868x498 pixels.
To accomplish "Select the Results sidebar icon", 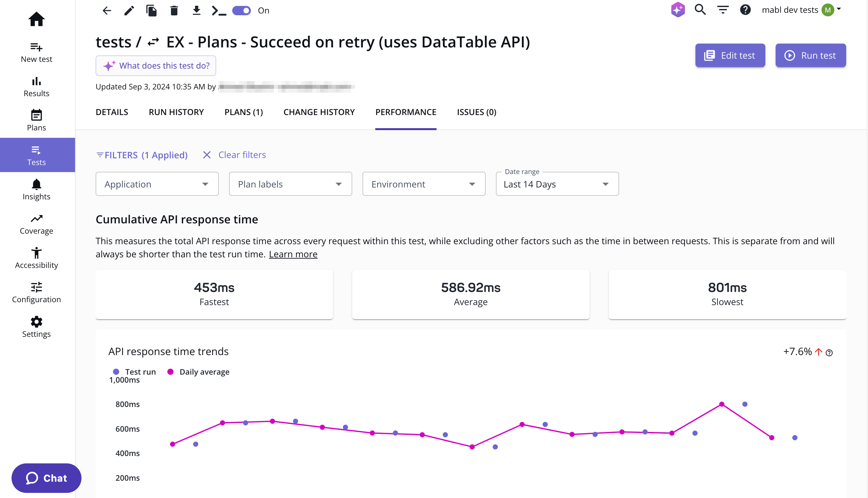I will pyautogui.click(x=36, y=86).
